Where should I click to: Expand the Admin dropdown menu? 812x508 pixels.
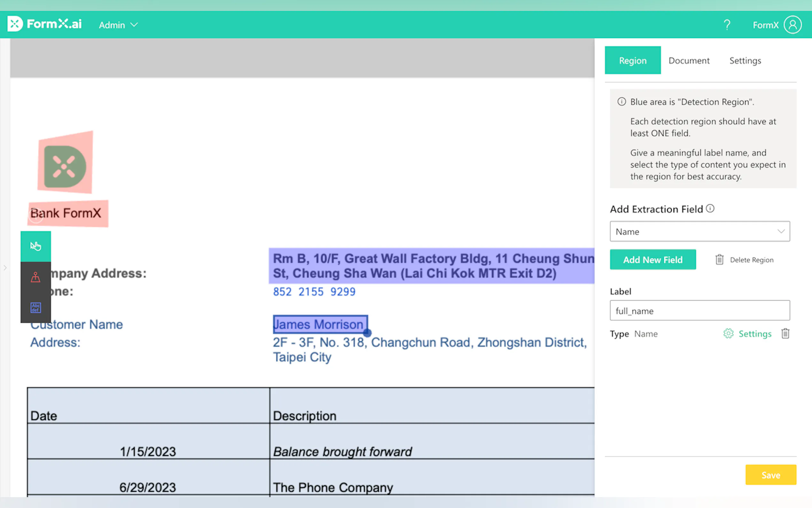coord(118,25)
